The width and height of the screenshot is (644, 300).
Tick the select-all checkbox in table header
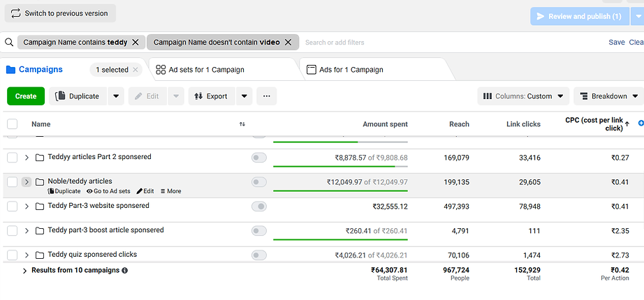(x=12, y=124)
